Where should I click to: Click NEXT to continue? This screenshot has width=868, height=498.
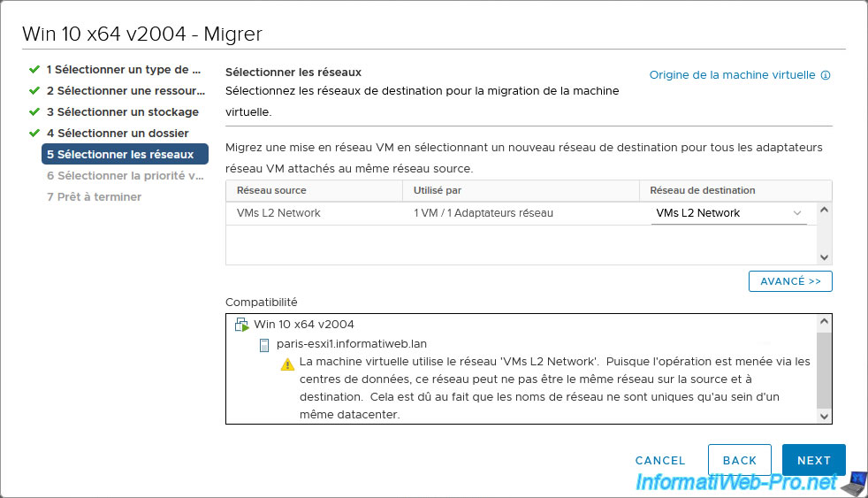[814, 460]
